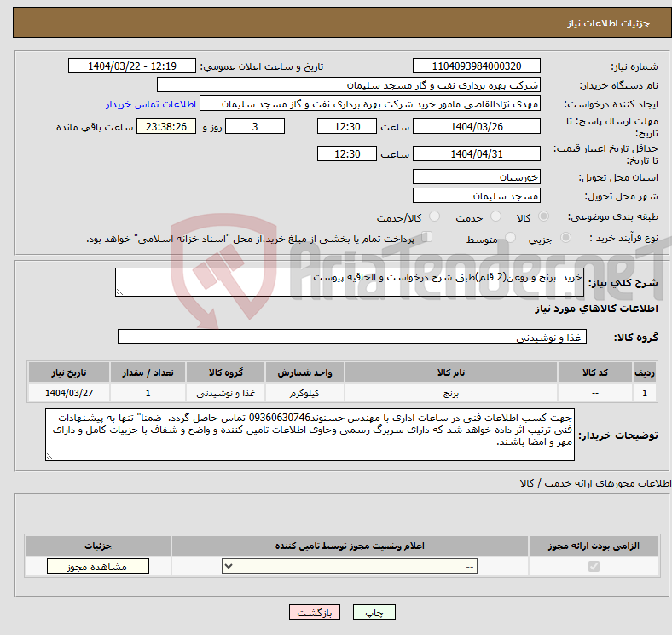Viewport: 672px width, 635px height.
Task: Click the buyer organization name field
Action: [x=349, y=85]
